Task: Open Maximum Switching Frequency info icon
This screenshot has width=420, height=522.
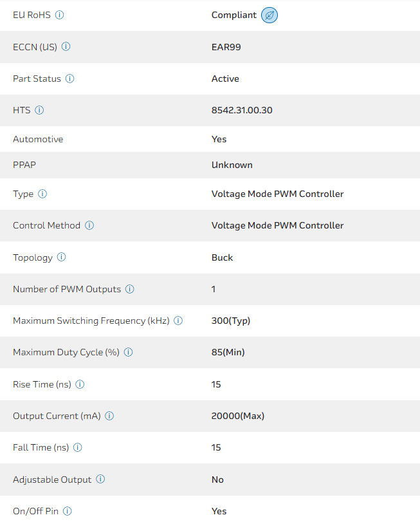Action: 178,321
